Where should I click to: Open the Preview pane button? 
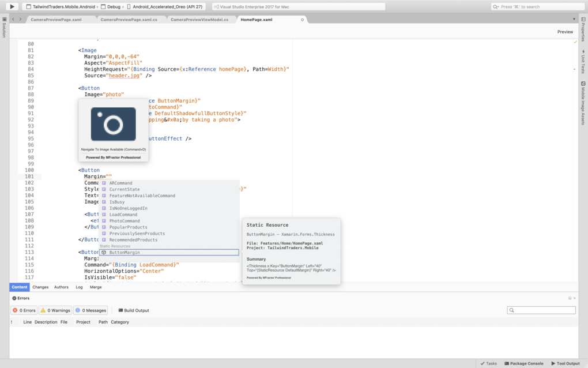(565, 32)
